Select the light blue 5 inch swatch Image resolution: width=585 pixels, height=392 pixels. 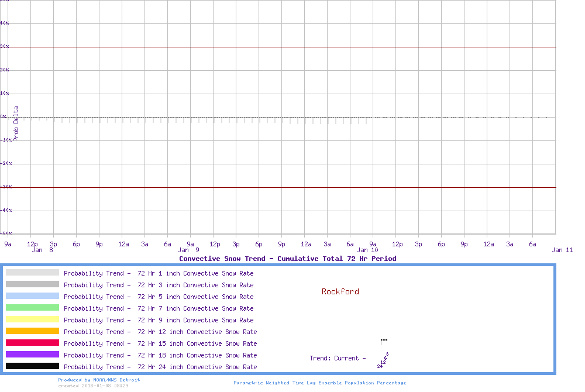click(32, 296)
